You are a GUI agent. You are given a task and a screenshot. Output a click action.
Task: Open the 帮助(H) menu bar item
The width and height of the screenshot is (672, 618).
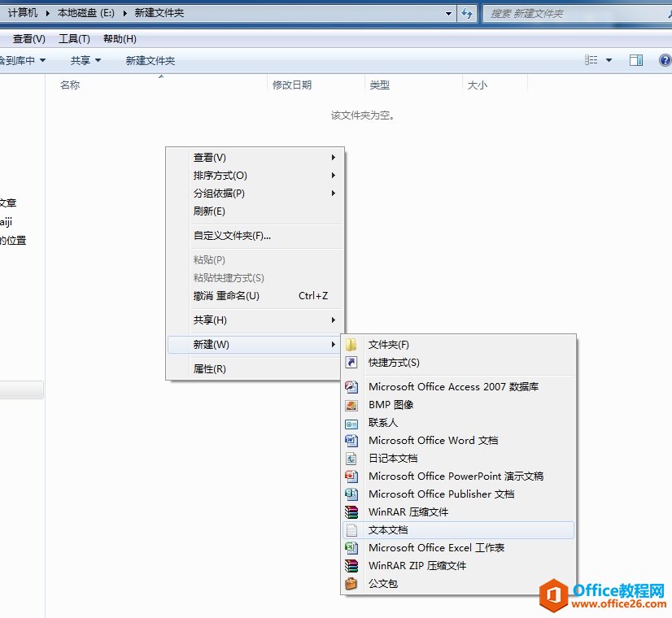[x=120, y=39]
